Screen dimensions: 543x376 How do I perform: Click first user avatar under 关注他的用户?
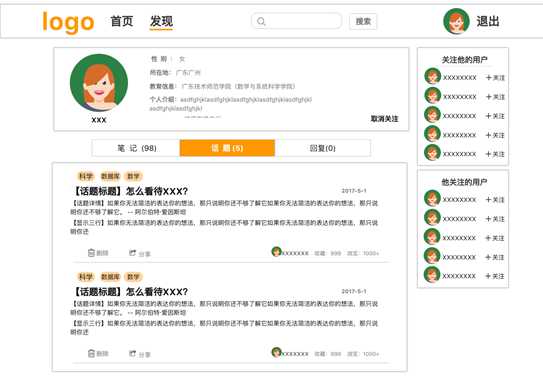pyautogui.click(x=433, y=77)
